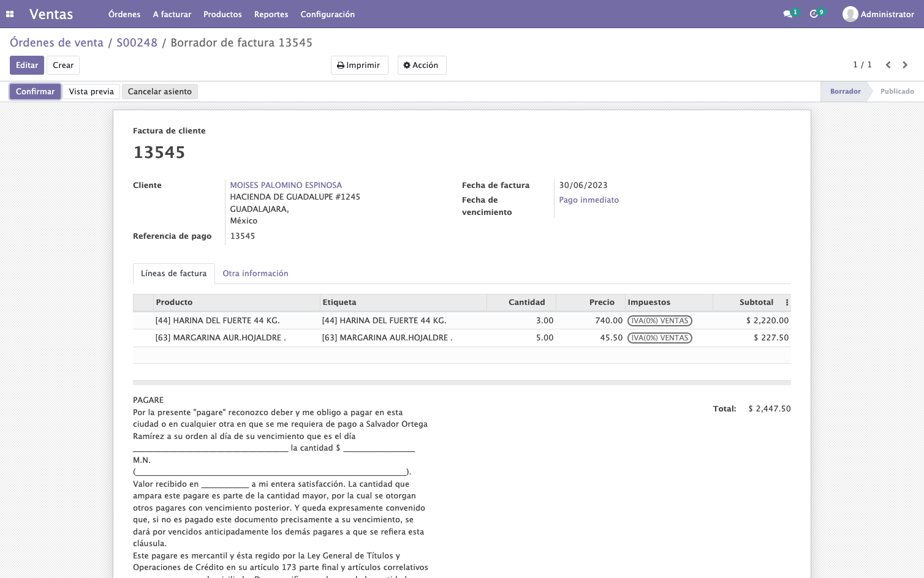The width and height of the screenshot is (924, 578).
Task: Click the Administrator avatar image
Action: (850, 14)
